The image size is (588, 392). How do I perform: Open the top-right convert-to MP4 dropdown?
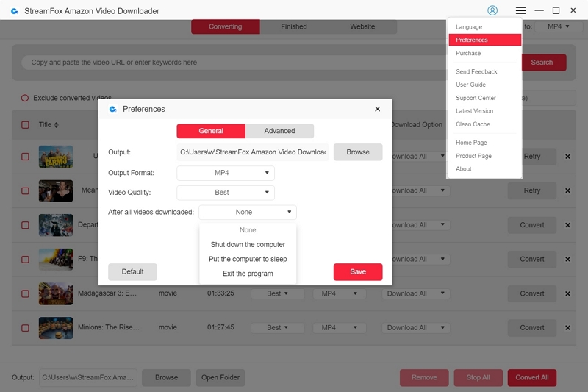click(558, 26)
